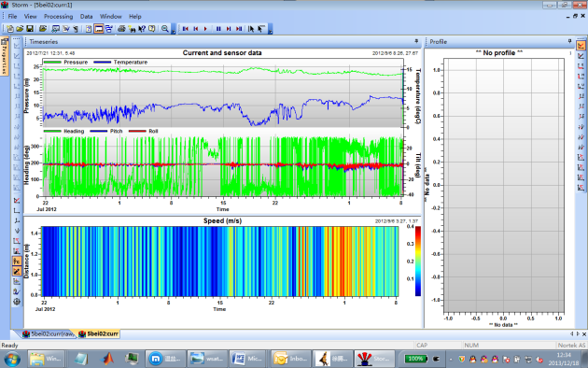Open MATLAB from the Windows taskbar
Viewport: 588px width, 368px height.
107,359
